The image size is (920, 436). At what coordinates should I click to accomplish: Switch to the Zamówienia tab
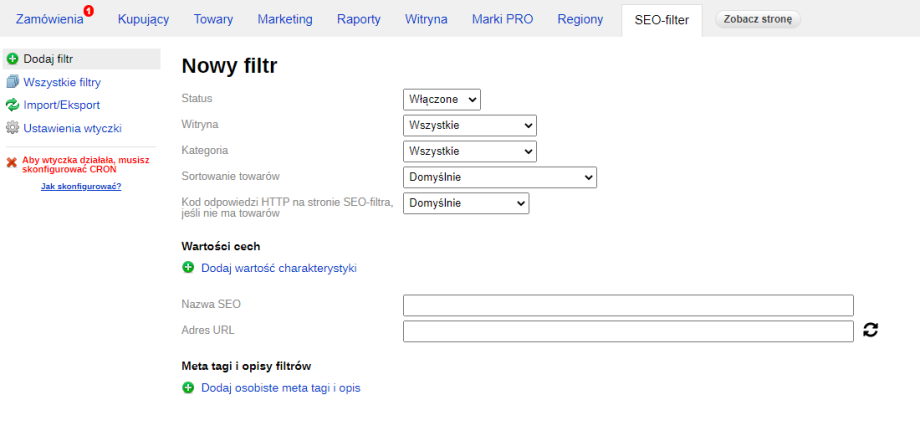pos(50,19)
